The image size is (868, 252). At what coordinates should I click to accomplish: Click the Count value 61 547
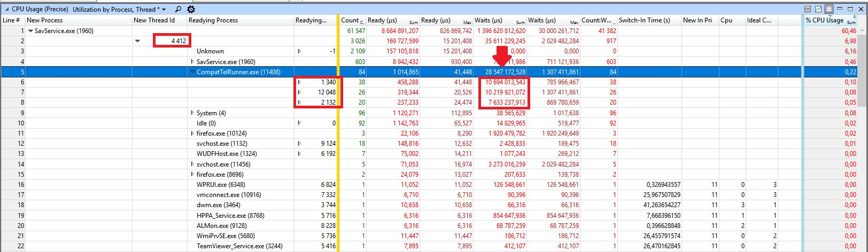click(x=356, y=31)
